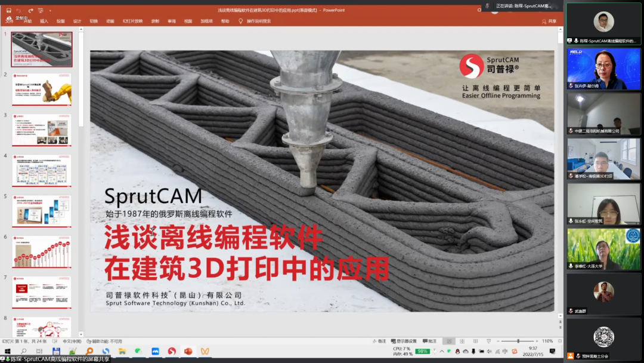The image size is (644, 363).
Task: Click slide panel scrollbar down arrow
Action: point(81,334)
